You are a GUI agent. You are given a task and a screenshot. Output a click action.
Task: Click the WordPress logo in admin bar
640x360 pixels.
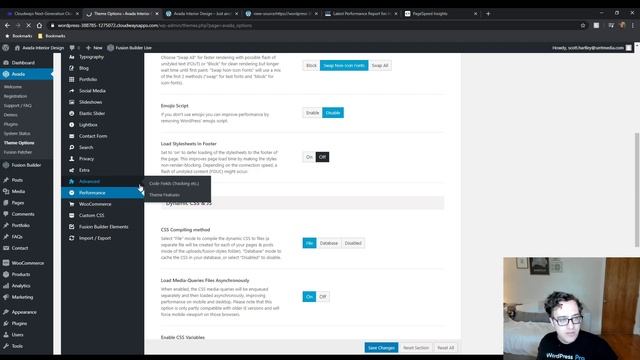(x=6, y=48)
